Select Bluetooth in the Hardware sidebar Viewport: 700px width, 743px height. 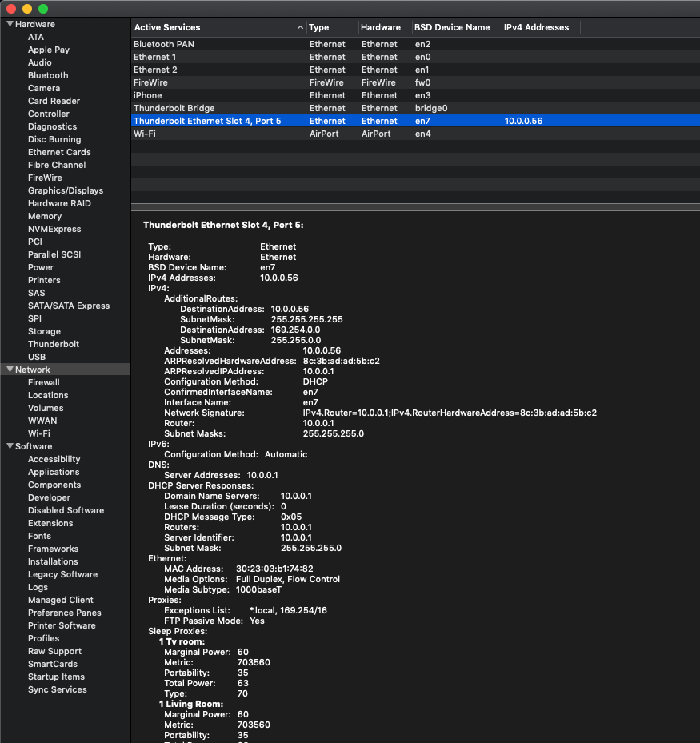[48, 75]
